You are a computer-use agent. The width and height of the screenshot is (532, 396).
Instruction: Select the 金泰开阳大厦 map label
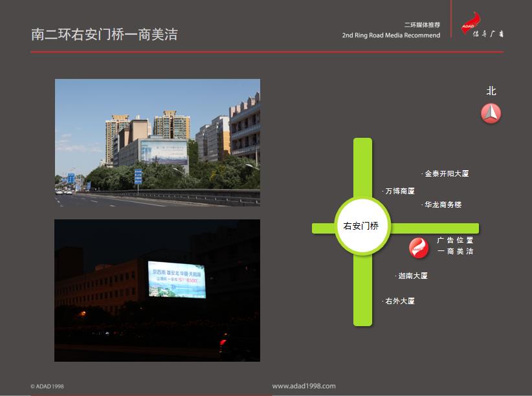click(x=446, y=174)
